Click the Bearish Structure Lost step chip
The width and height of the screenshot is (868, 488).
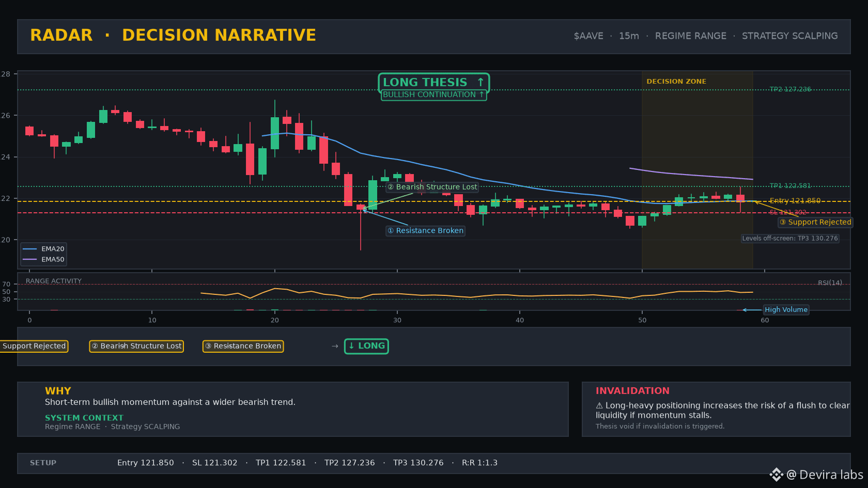click(137, 346)
